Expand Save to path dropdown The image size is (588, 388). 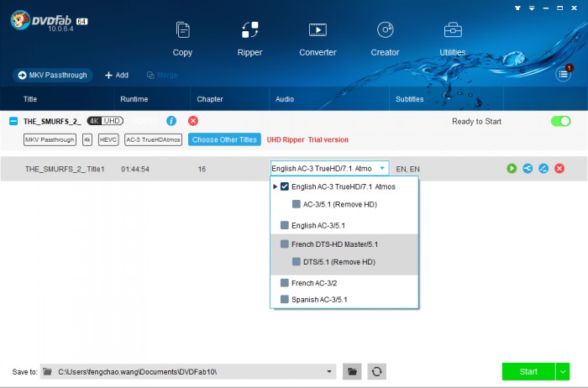(329, 371)
